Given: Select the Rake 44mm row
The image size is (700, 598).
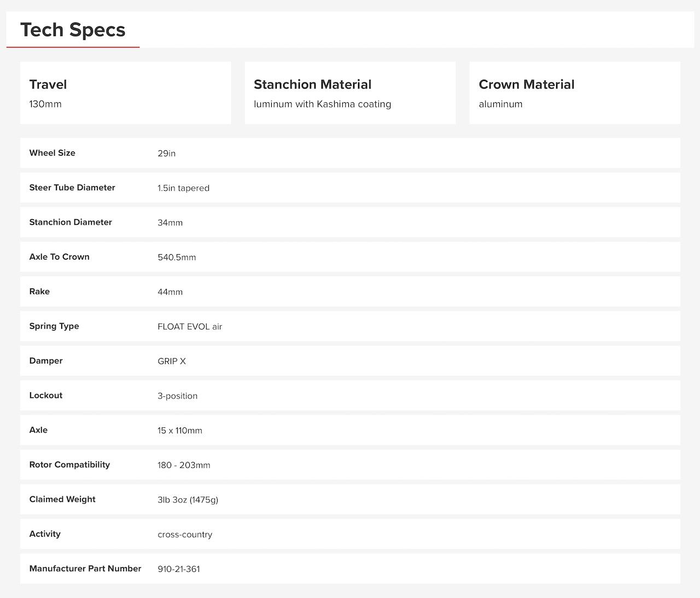Looking at the screenshot, I should click(x=350, y=291).
